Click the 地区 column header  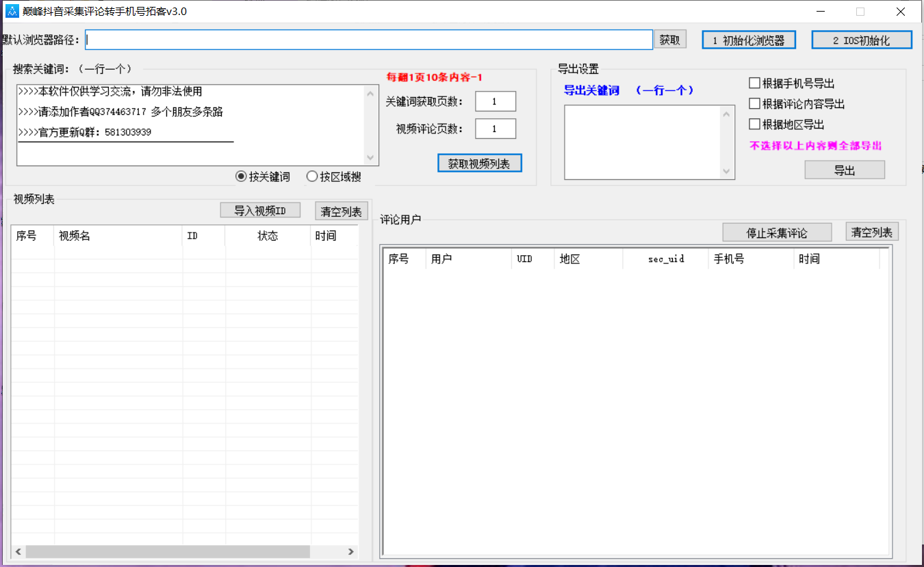click(x=589, y=259)
